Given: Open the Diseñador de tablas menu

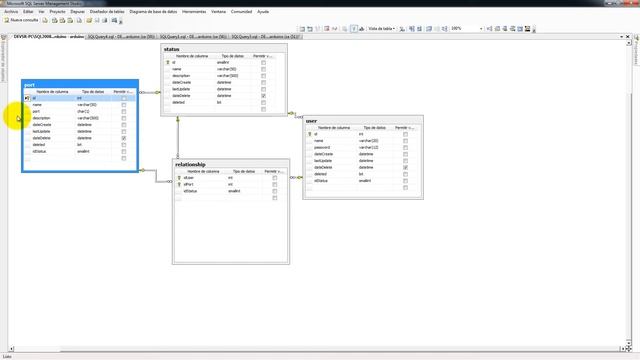Looking at the screenshot, I should point(107,12).
